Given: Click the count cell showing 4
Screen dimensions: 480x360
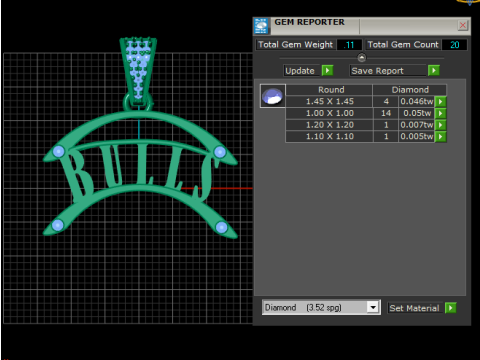Looking at the screenshot, I should pos(386,101).
